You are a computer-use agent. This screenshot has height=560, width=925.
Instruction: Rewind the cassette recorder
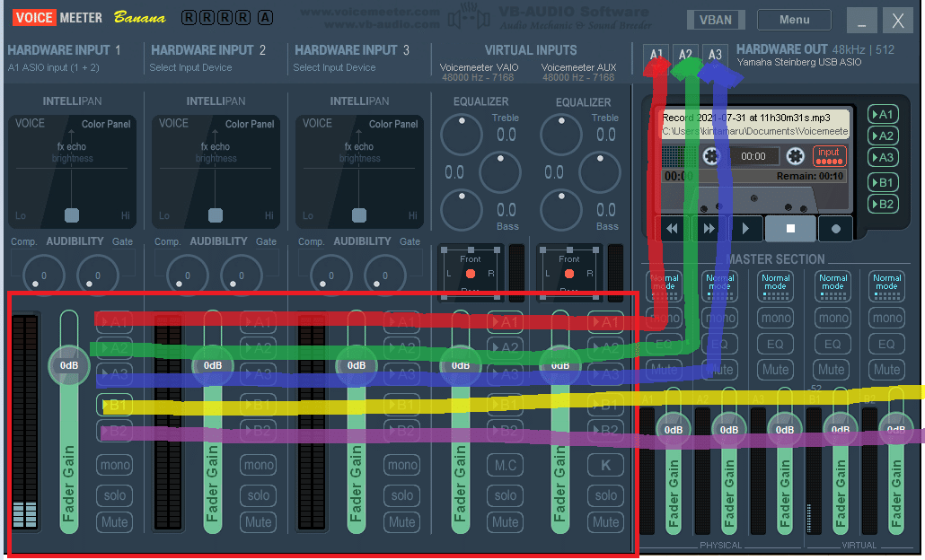[672, 229]
